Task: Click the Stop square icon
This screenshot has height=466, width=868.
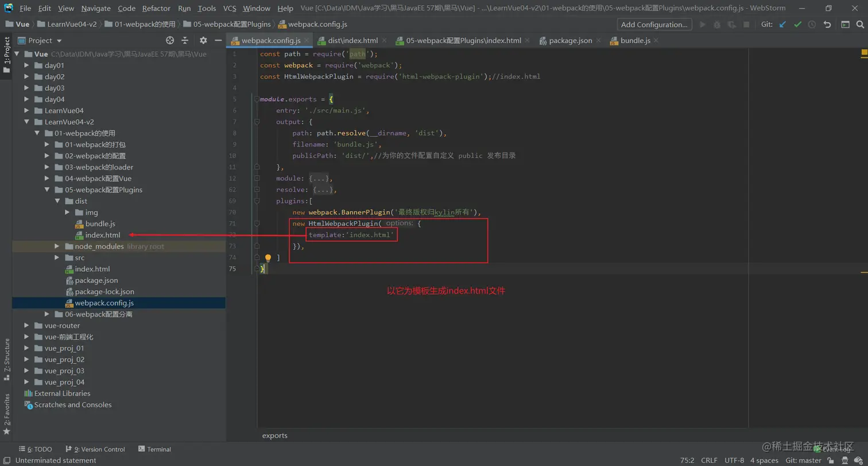Action: 746,25
